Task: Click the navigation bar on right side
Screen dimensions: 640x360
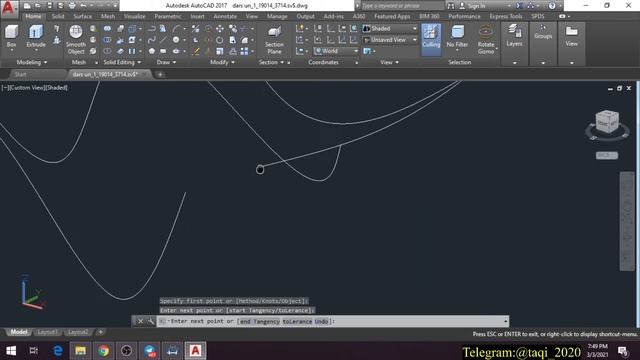Action: [x=627, y=221]
